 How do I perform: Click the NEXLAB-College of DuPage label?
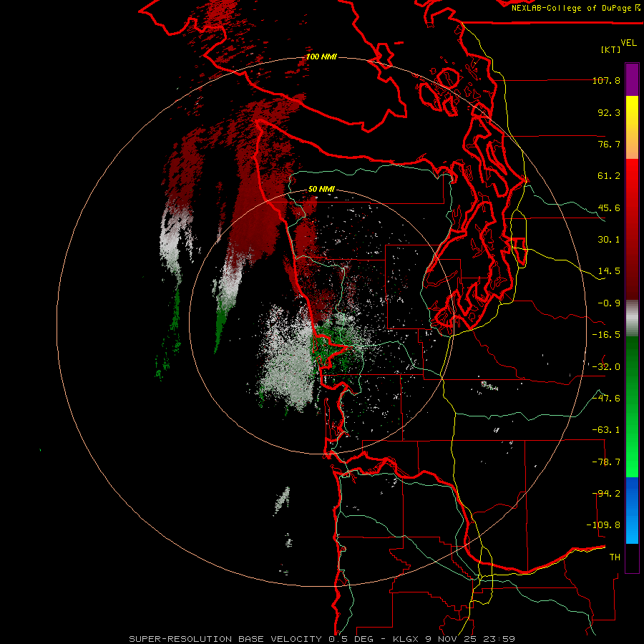[x=571, y=8]
